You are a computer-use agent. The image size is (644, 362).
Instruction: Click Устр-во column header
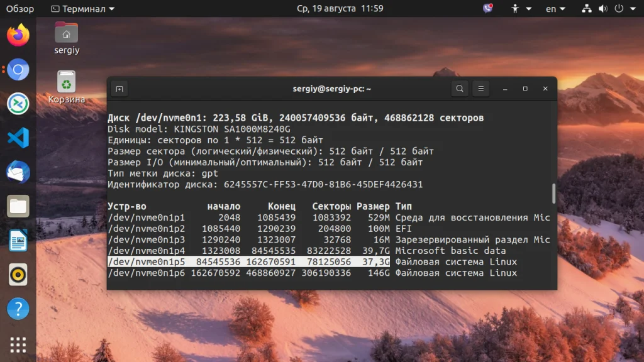click(127, 206)
